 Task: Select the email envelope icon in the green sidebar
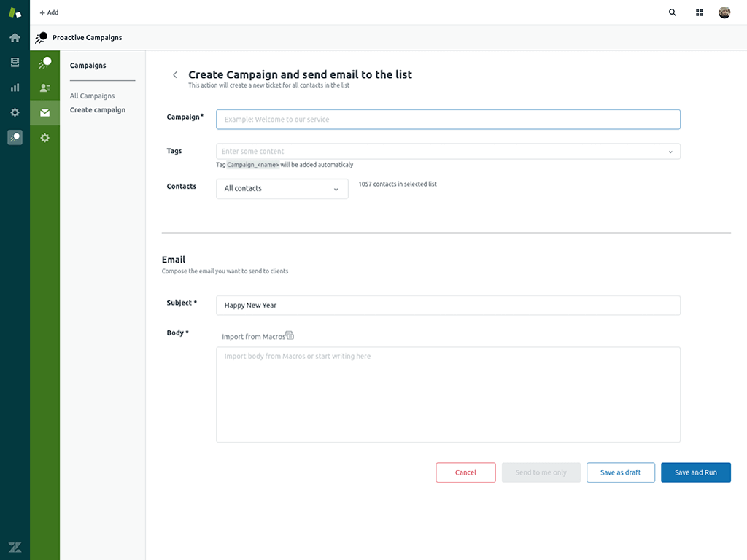(x=44, y=113)
